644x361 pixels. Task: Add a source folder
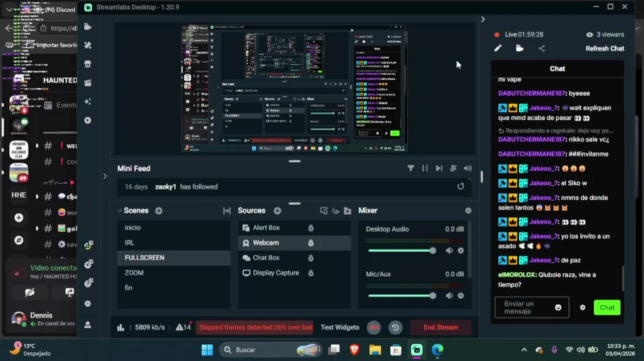[x=348, y=211]
